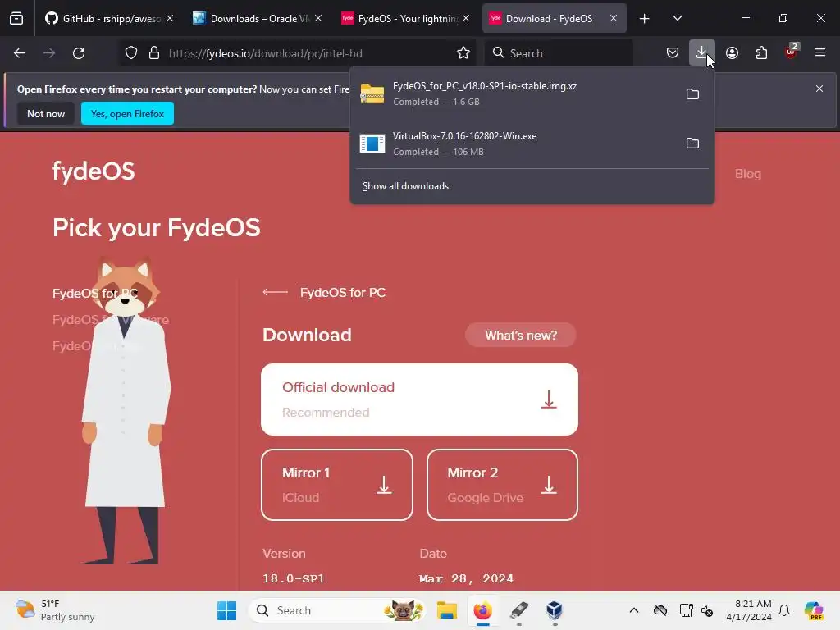Open Copilot preview icon
Viewport: 840px width, 630px height.
pyautogui.click(x=814, y=610)
